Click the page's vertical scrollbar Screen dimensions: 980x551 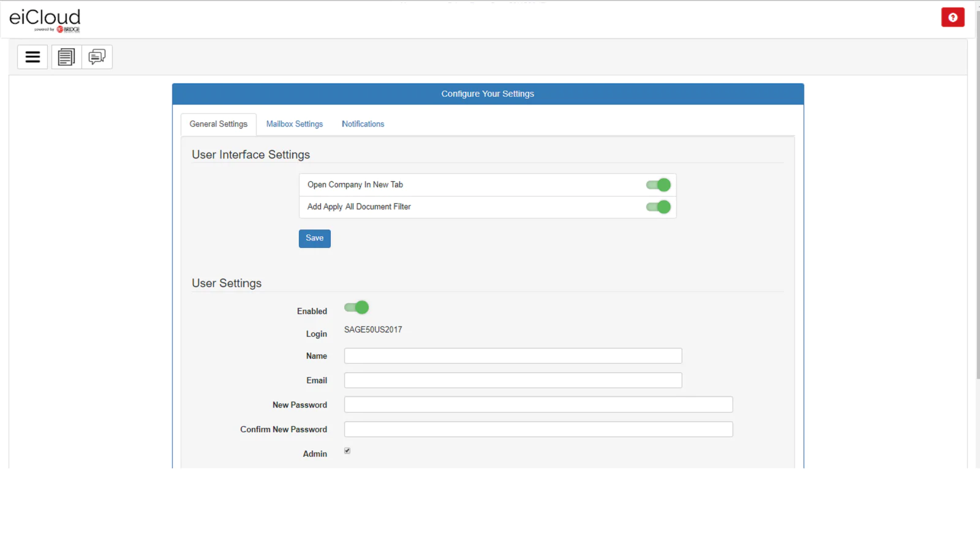pyautogui.click(x=977, y=184)
